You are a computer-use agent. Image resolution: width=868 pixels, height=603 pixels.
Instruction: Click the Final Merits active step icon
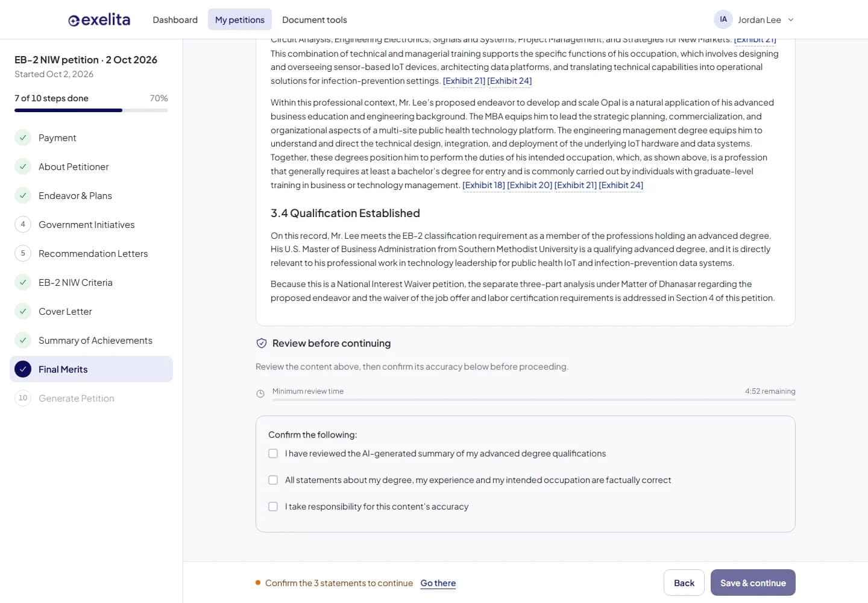coord(23,369)
